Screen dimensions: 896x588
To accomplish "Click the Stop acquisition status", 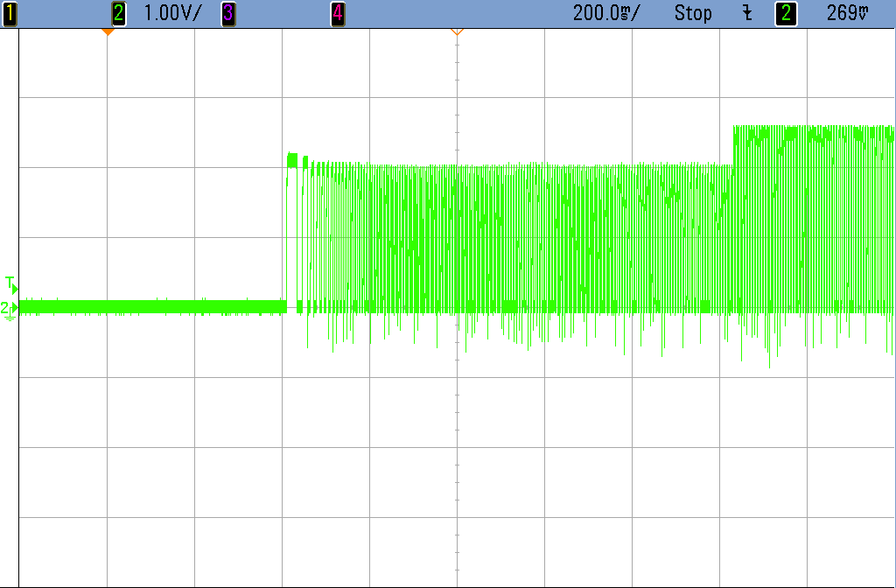I will (693, 13).
